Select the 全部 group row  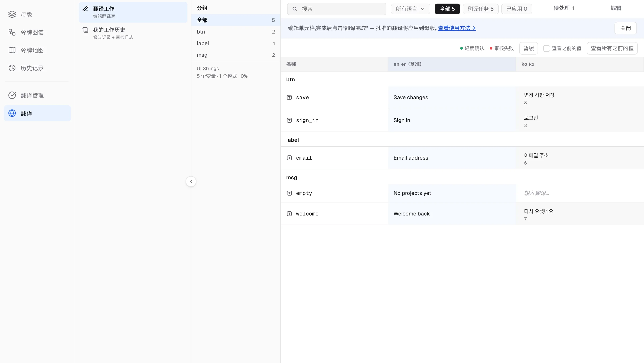[x=236, y=20]
